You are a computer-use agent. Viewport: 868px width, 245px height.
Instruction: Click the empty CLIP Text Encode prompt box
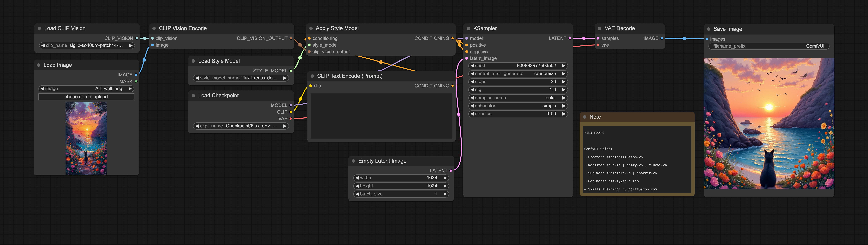pos(381,116)
